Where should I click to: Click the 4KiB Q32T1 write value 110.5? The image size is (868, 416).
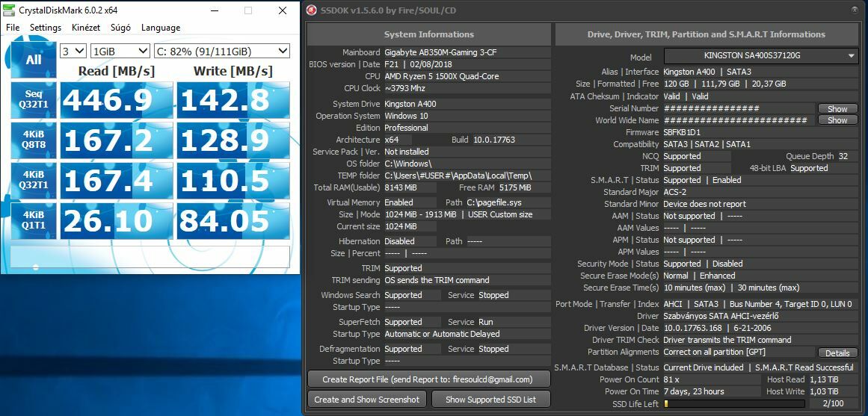coord(233,181)
